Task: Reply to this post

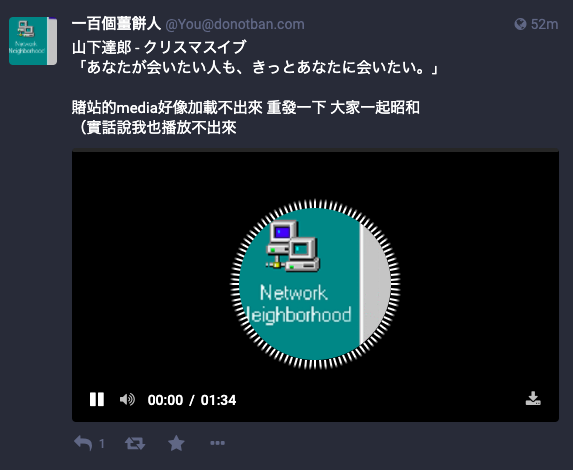Action: pyautogui.click(x=83, y=443)
